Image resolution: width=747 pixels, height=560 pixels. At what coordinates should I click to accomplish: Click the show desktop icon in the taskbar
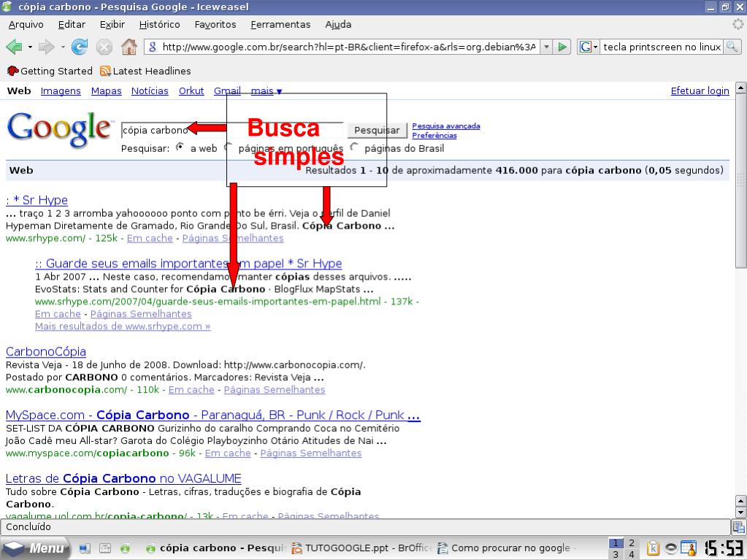pyautogui.click(x=85, y=548)
